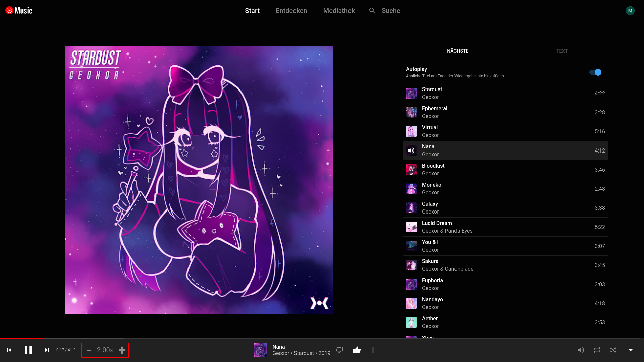Open the Mediathek page

click(x=339, y=11)
